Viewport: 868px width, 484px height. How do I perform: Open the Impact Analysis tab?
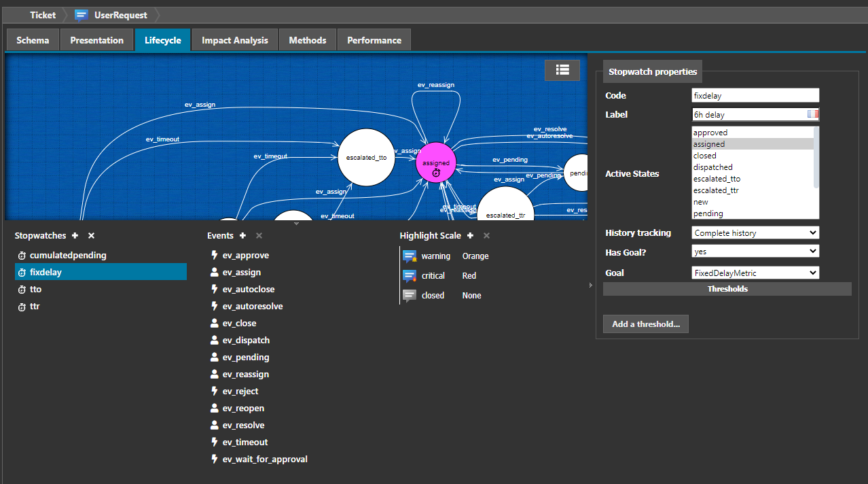pyautogui.click(x=234, y=40)
